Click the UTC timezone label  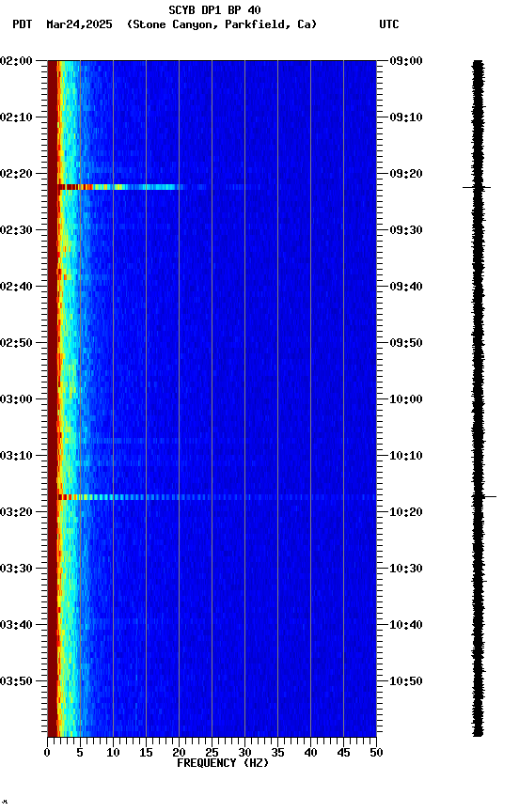click(x=389, y=24)
